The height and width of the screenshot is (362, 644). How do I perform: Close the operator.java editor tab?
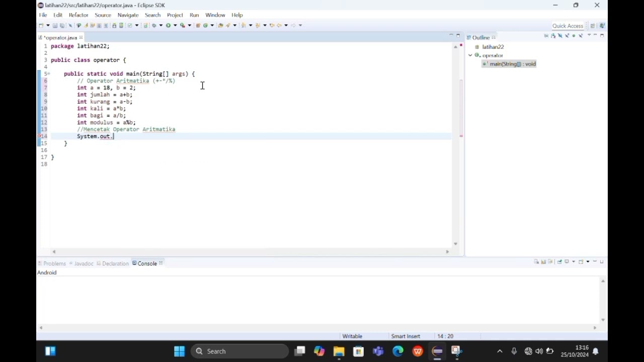click(80, 37)
